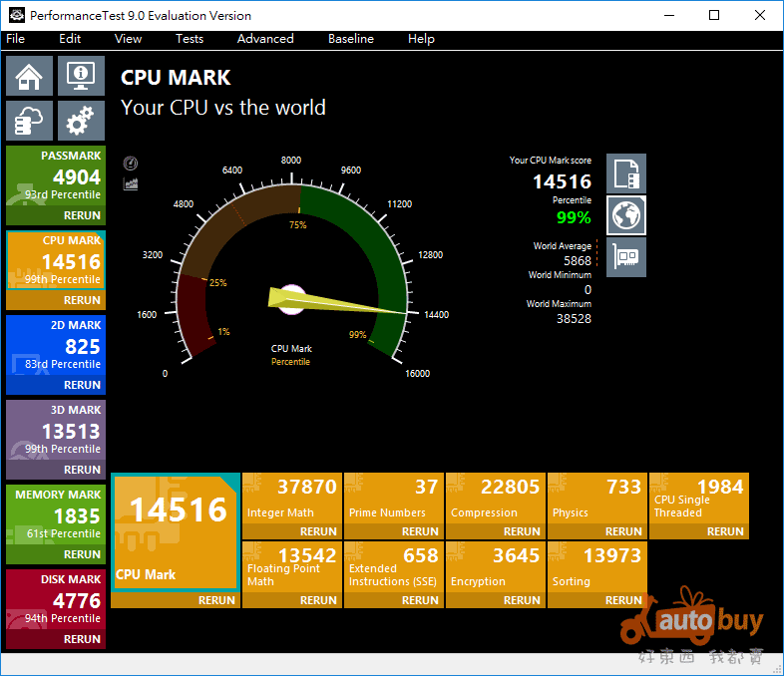Rerun the CPU Mark sidebar test
Image resolution: width=784 pixels, height=676 pixels.
coord(56,300)
